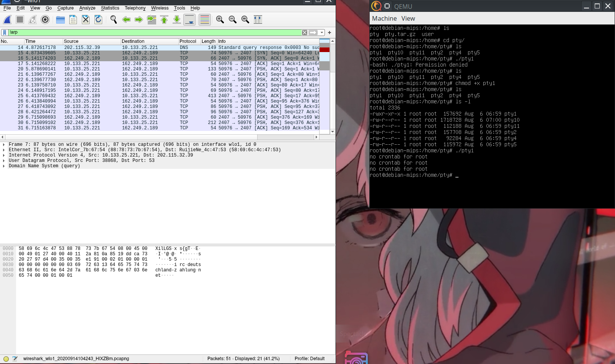This screenshot has height=364, width=615.
Task: Click the find packet magnifier icon
Action: pos(113,20)
